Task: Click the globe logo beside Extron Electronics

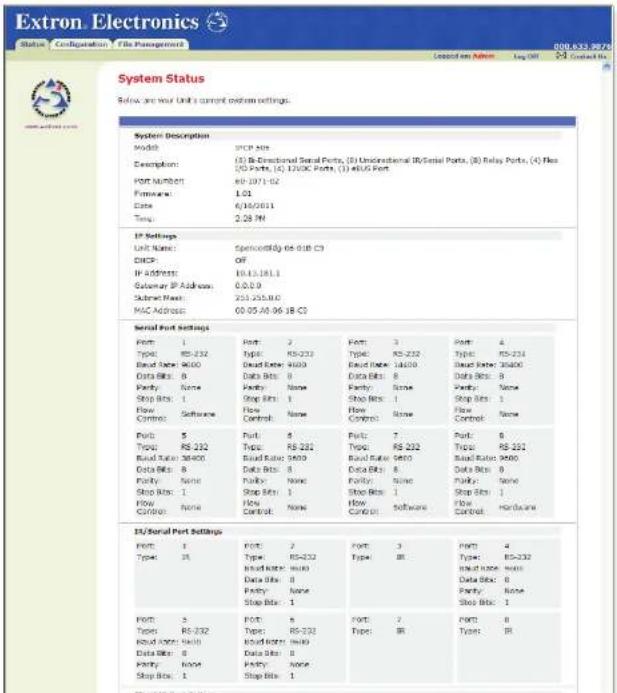Action: tap(217, 22)
